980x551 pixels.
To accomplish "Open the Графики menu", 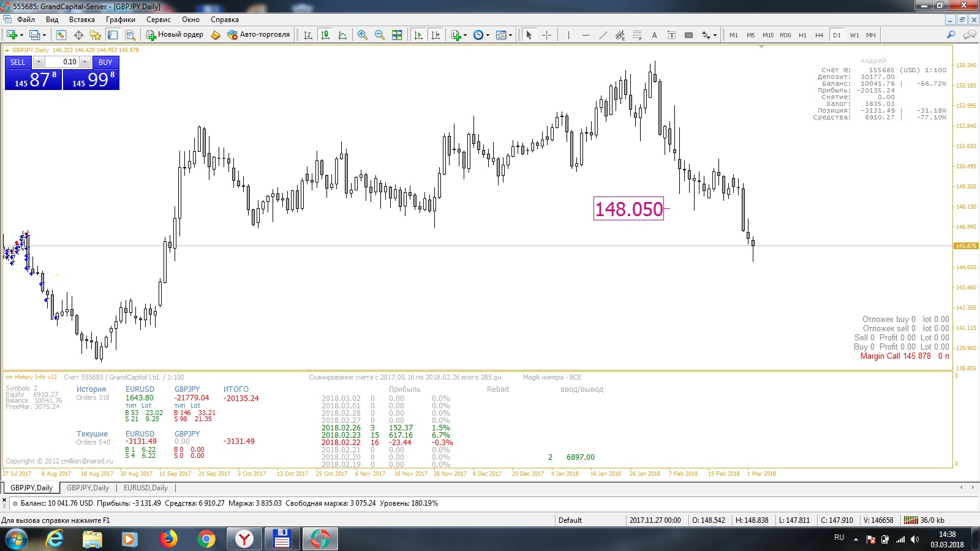I will (121, 20).
